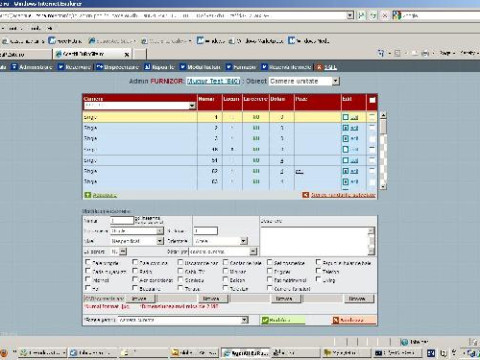This screenshot has width=480, height=360.
Task: Enable the Balcon checkbox
Action: click(226, 279)
